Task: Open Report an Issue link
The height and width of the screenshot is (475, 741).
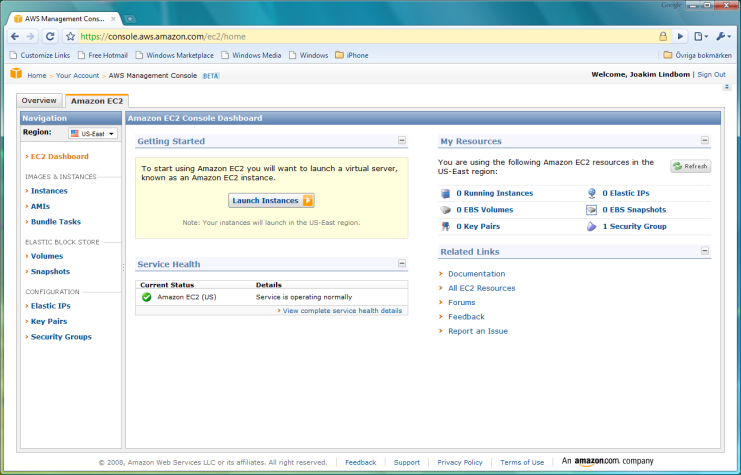Action: coord(478,331)
